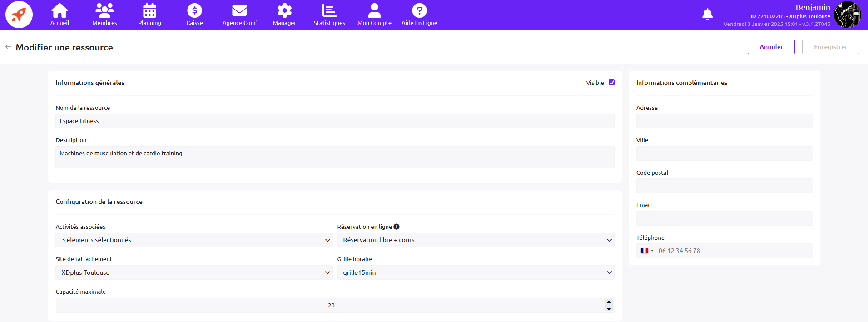Open the Grille horaire dropdown
Image resolution: width=868 pixels, height=322 pixels.
pyautogui.click(x=476, y=272)
